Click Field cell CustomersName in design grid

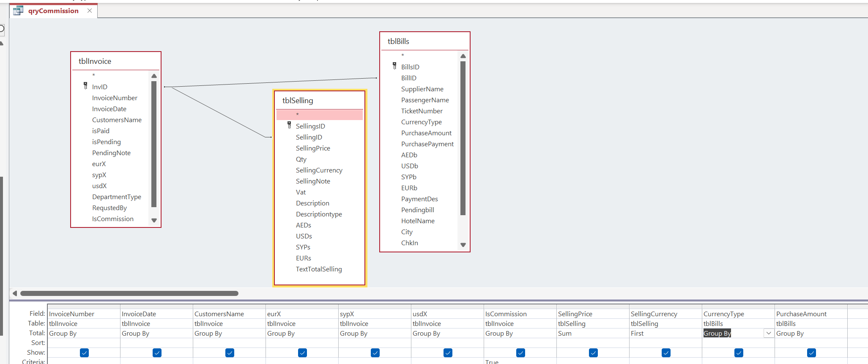point(229,314)
